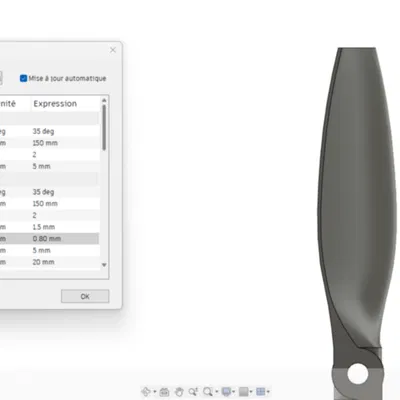Viewport: 400px width, 400px height.
Task: Click the scrollbar down arrow in the table
Action: coord(104,265)
